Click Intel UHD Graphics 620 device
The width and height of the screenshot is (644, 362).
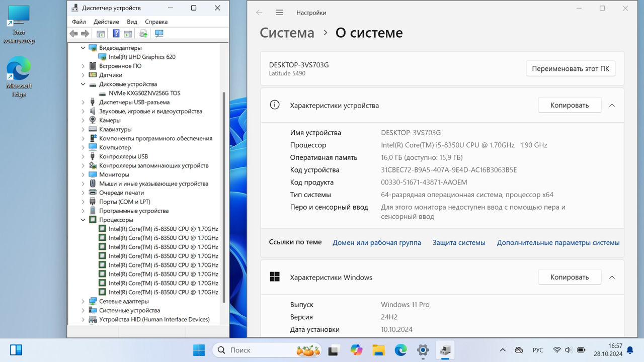(x=142, y=57)
